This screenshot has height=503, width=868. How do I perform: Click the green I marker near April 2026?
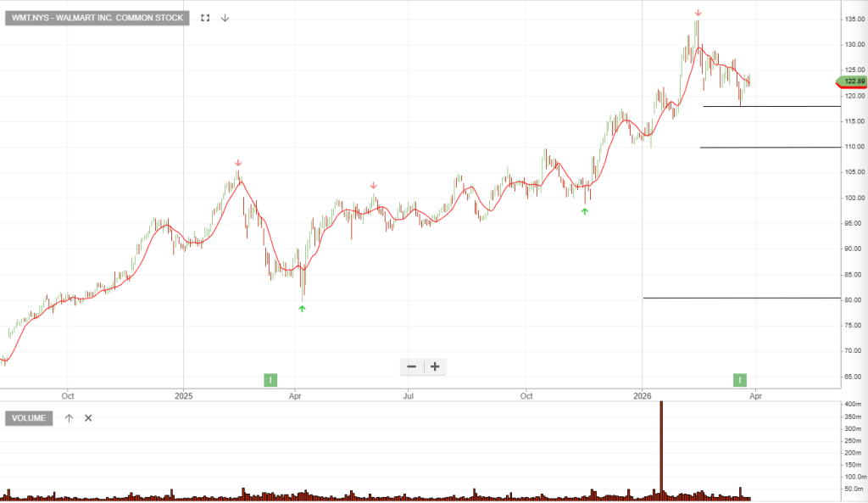741,380
